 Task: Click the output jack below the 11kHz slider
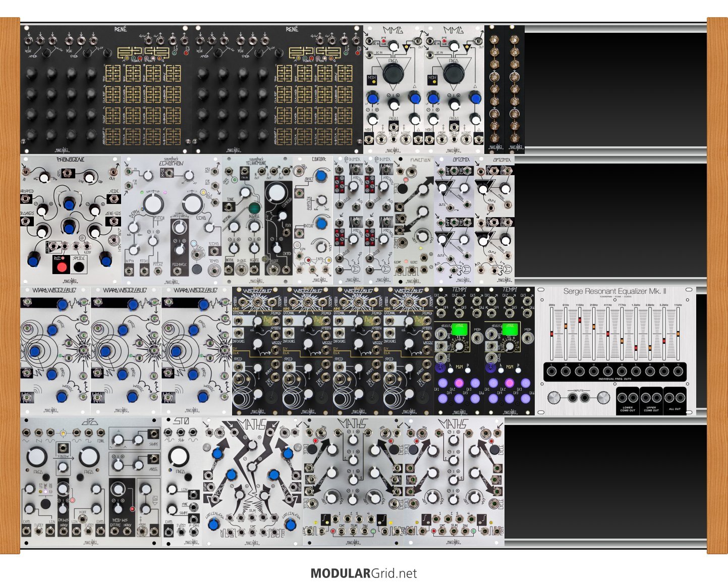click(678, 371)
